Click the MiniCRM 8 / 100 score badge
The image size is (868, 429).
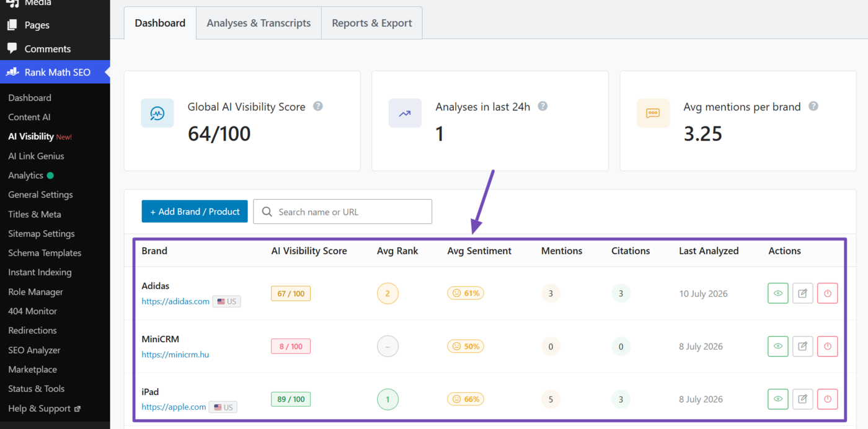tap(291, 346)
